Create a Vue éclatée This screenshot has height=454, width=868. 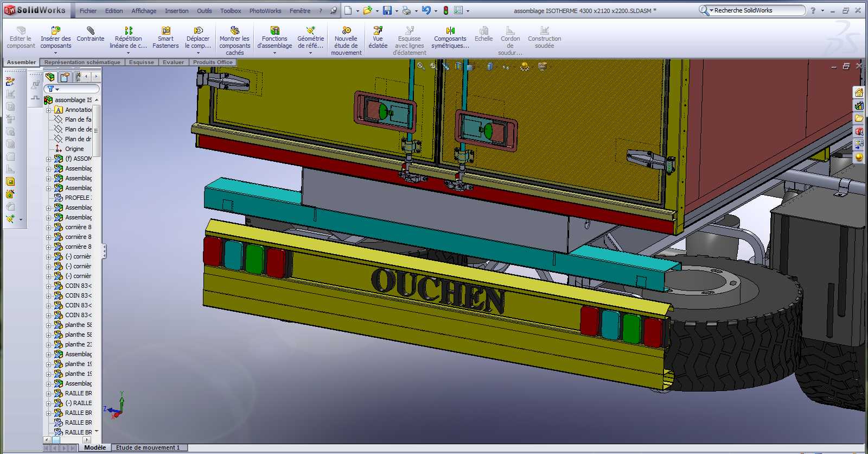[x=378, y=37]
